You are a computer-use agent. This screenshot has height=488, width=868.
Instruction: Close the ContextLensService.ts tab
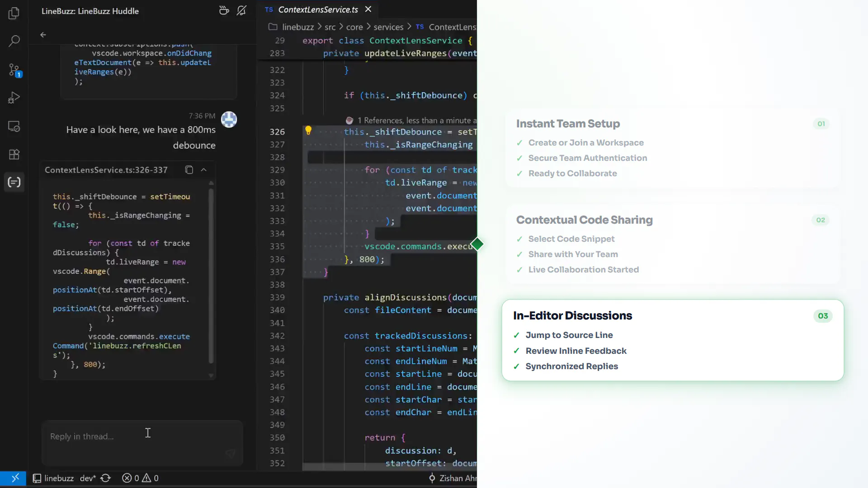point(368,9)
